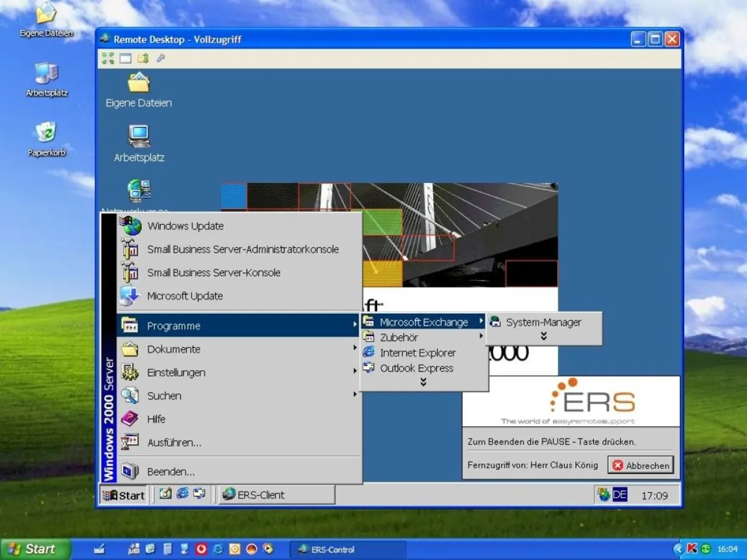747x560 pixels.
Task: Open Arbeitsplatz icon on the remote desktop
Action: (139, 142)
